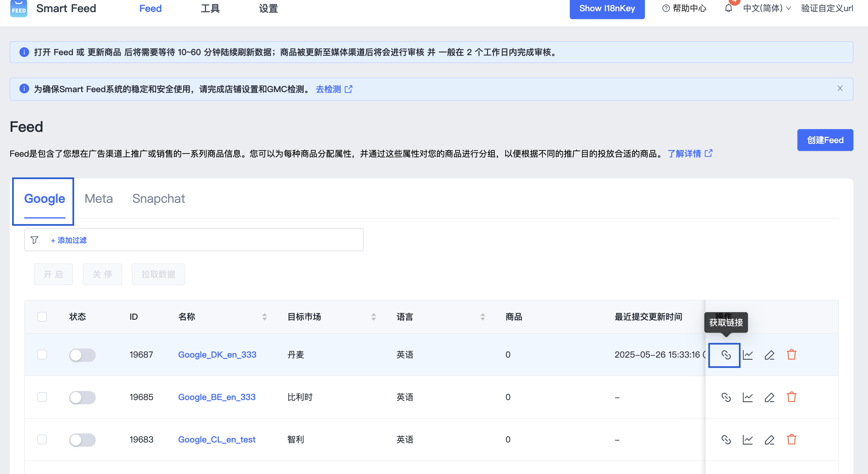
Task: Check the box for feed 19685
Action: [x=42, y=397]
